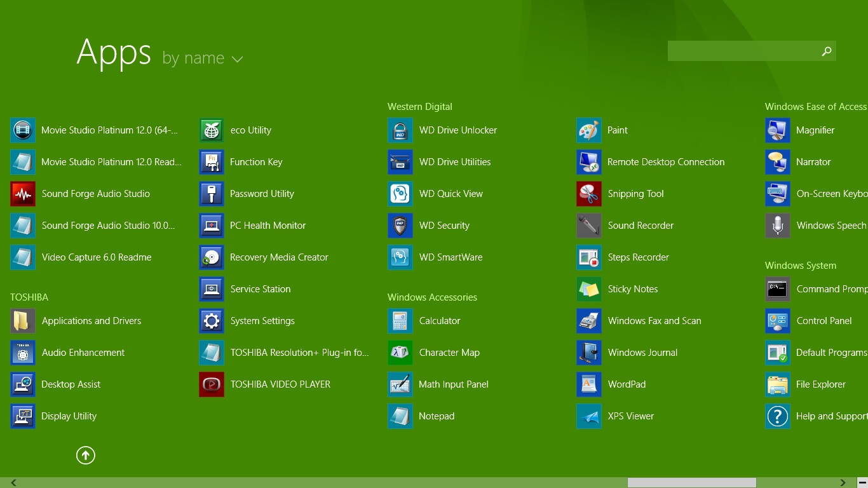The height and width of the screenshot is (488, 868).
Task: Select the TOSHIBA group heading
Action: tap(29, 297)
